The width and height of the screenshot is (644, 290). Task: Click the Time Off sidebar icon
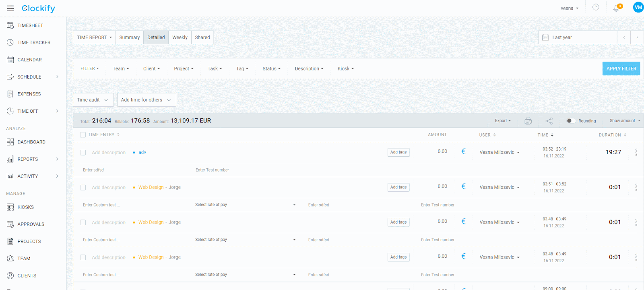click(10, 111)
